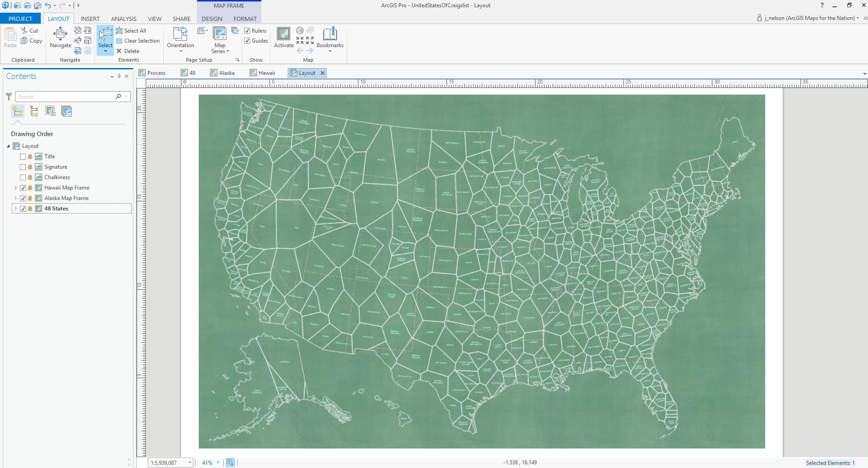Click the Fixed Zoom Out arrows icon
The image size is (868, 468).
point(310,40)
